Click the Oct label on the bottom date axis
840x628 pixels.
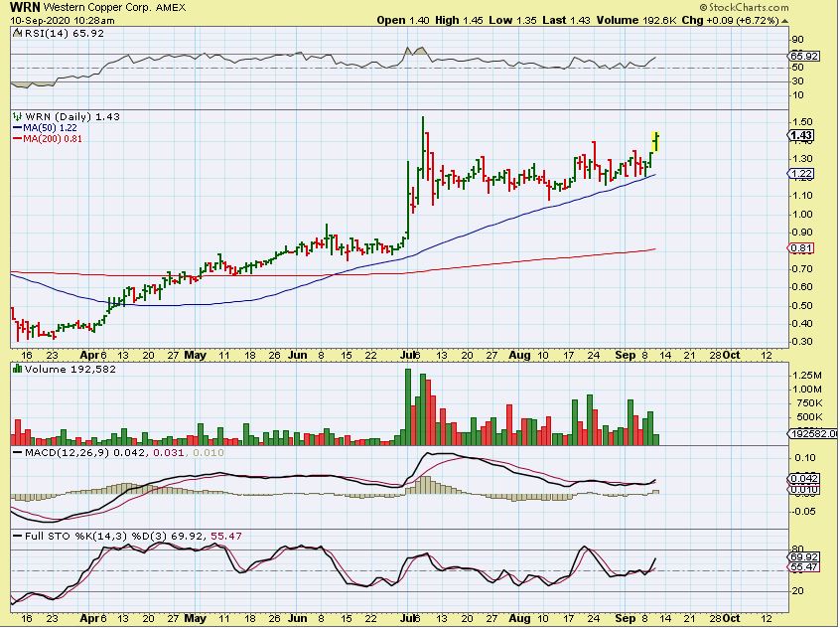731,618
